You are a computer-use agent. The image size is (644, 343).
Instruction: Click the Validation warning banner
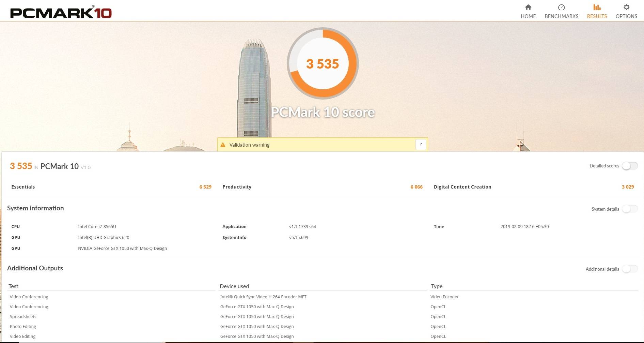click(x=323, y=145)
